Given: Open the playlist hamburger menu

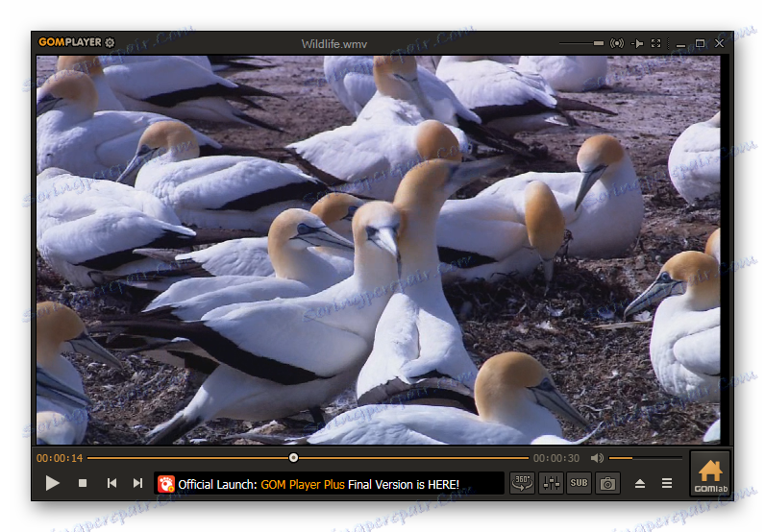Looking at the screenshot, I should coord(667,483).
